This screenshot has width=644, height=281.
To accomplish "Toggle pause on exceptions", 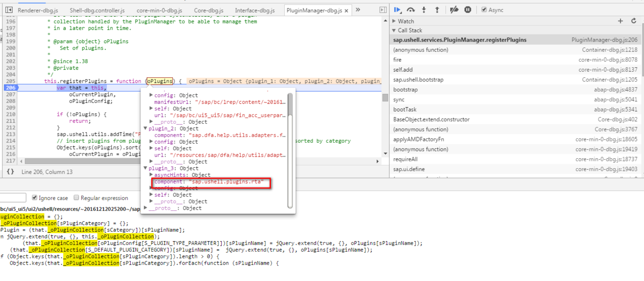I will tap(468, 10).
